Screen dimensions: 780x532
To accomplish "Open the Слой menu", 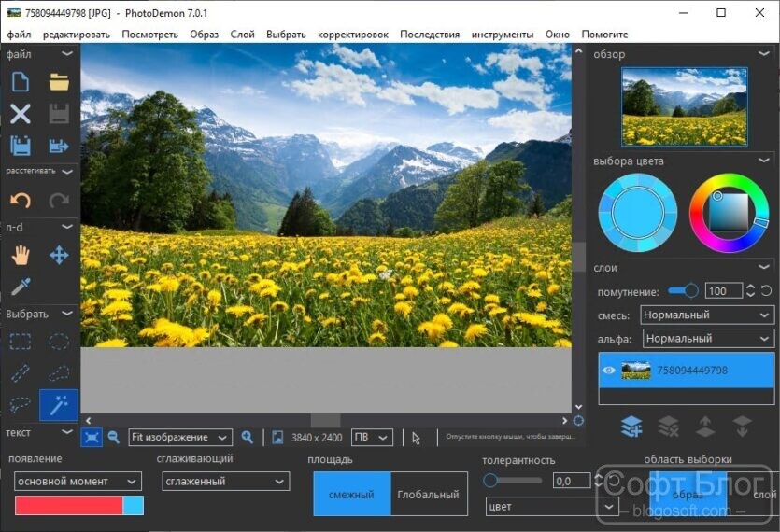I will point(242,35).
